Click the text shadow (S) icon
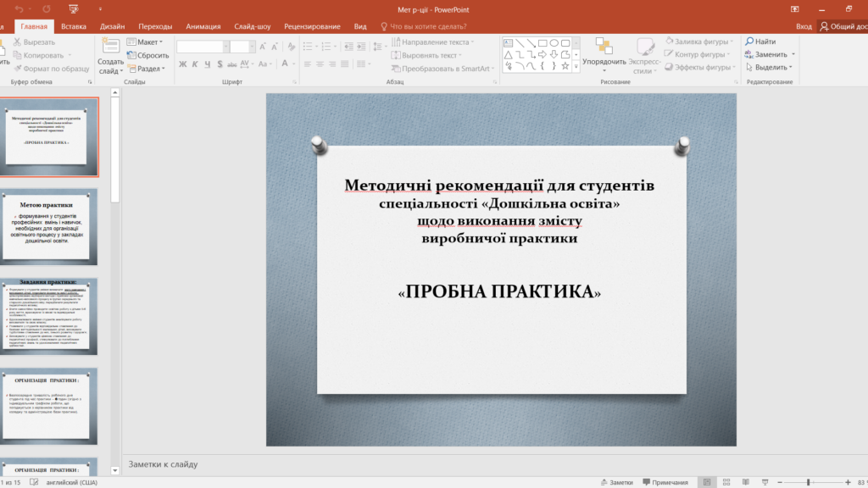 221,64
